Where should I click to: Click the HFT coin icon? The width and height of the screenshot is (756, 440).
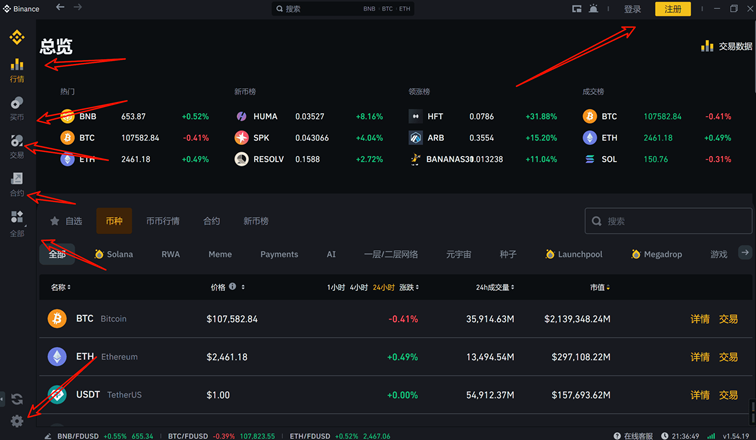point(416,116)
